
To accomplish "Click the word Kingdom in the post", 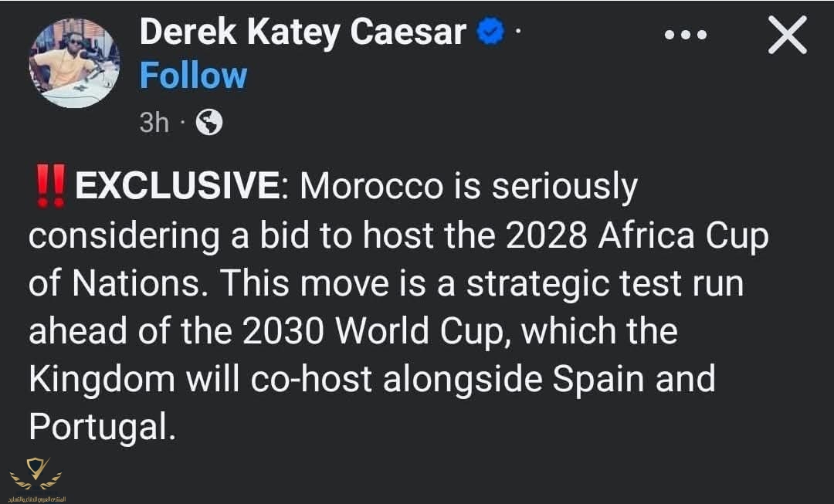I will pyautogui.click(x=99, y=380).
